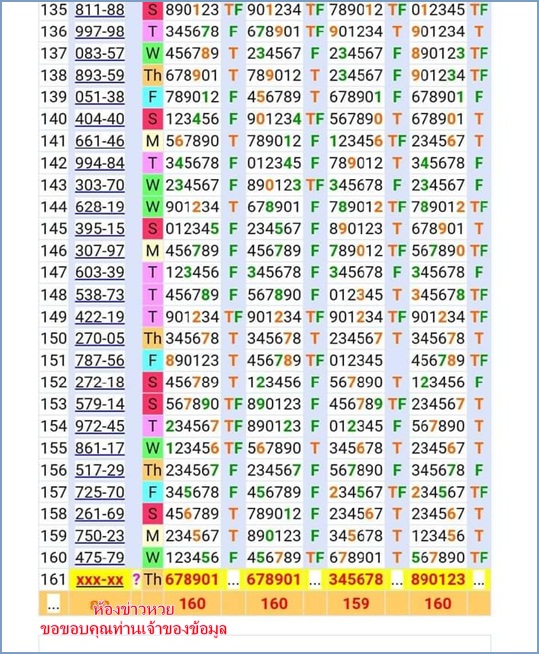Select the 861-17 result link
This screenshot has height=654, width=539.
tap(100, 448)
